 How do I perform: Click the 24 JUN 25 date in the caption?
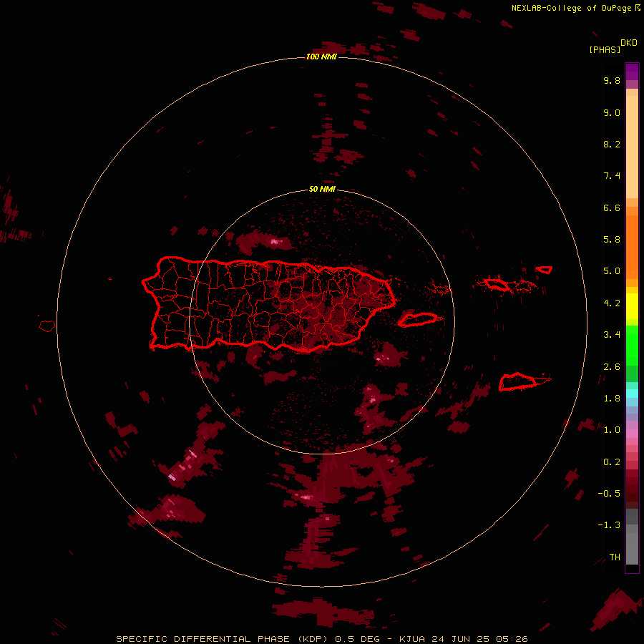point(462,639)
